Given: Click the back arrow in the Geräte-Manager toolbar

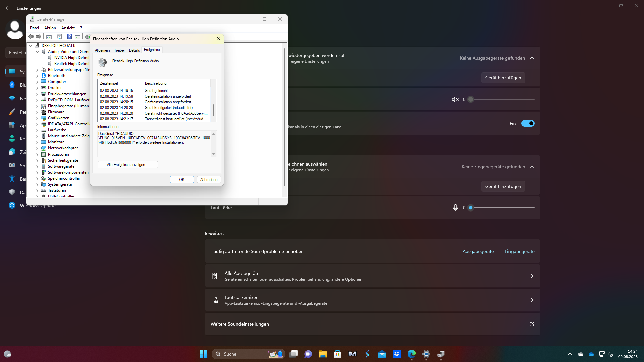Looking at the screenshot, I should click(x=31, y=36).
